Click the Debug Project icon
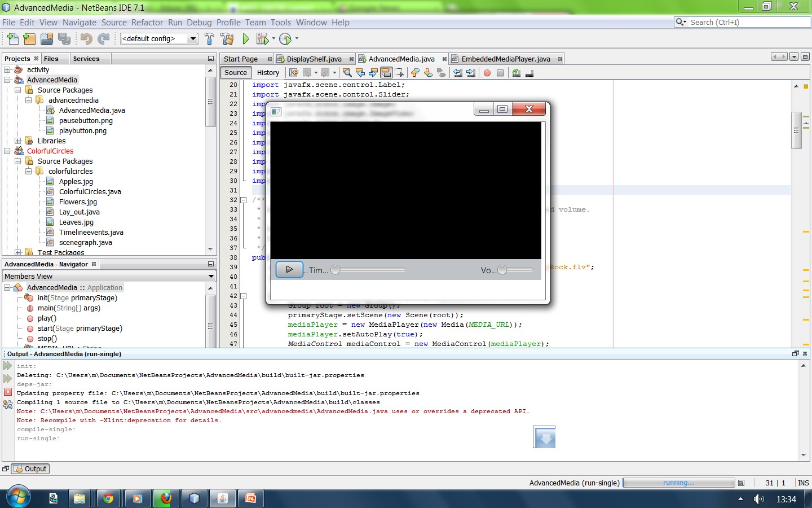 point(262,38)
